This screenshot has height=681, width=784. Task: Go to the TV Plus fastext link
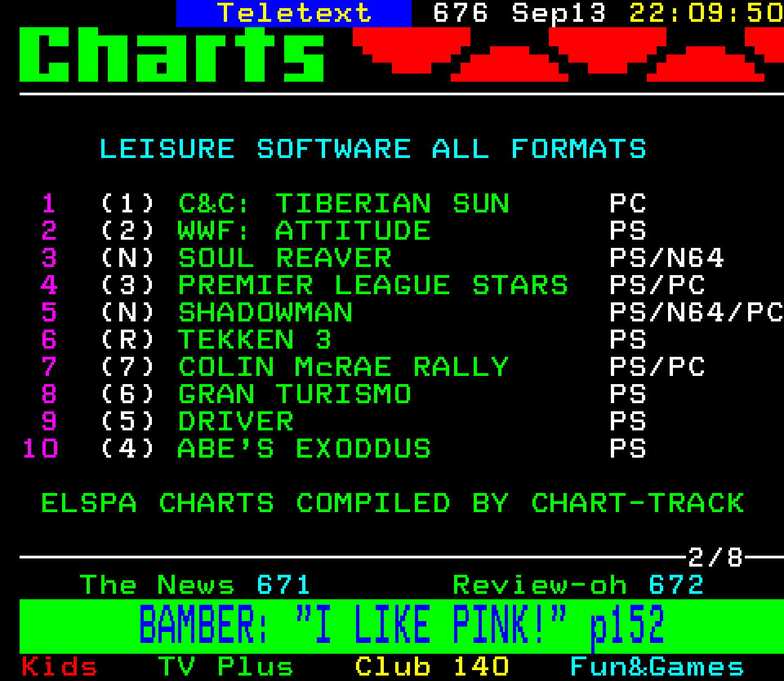pos(225,667)
